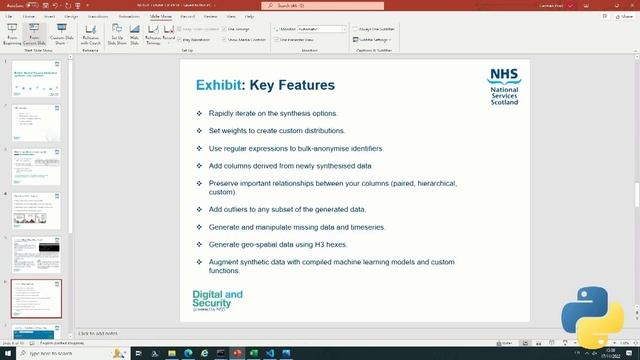
Task: Open Internet Explorer from taskbar
Action: click(x=204, y=353)
